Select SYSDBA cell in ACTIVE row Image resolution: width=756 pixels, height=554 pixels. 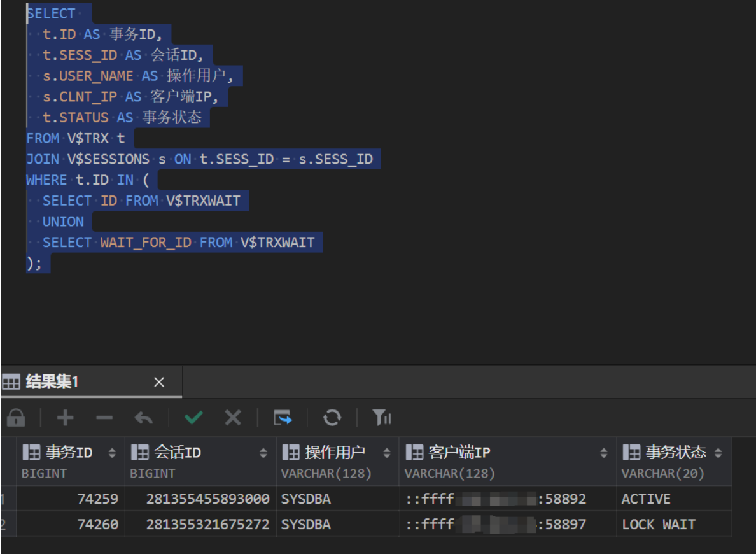click(337, 499)
